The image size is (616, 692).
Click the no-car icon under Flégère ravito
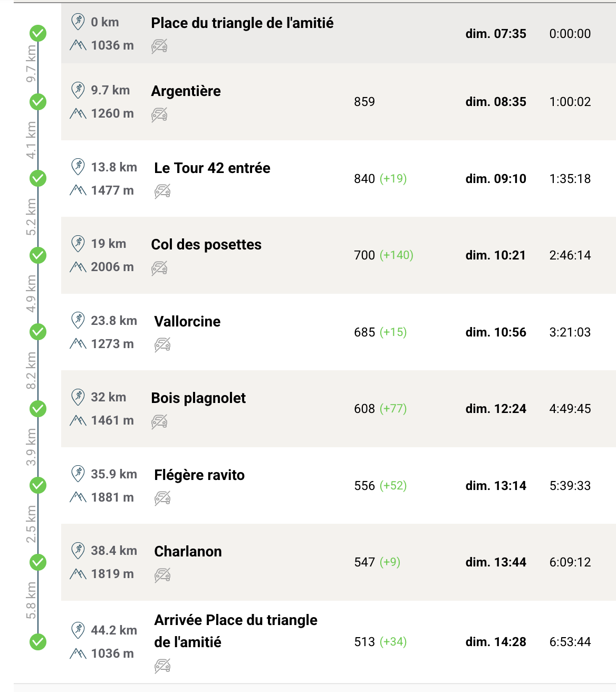(x=162, y=498)
